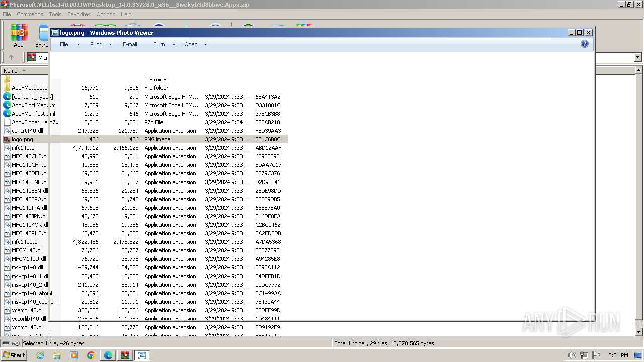Screen dimensions: 644x362
Task: Click the 6EA413A2 checksum cell
Action: click(268, 97)
